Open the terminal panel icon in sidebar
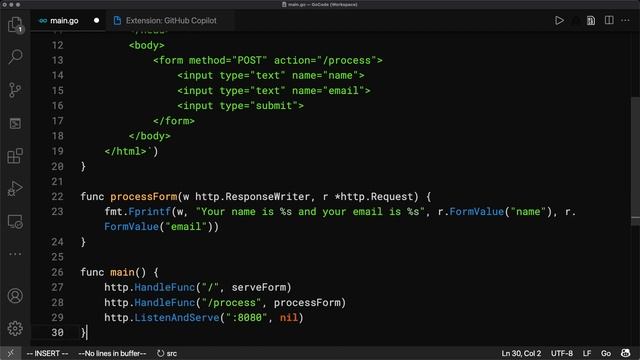Image resolution: width=640 pixels, height=360 pixels. [x=15, y=123]
